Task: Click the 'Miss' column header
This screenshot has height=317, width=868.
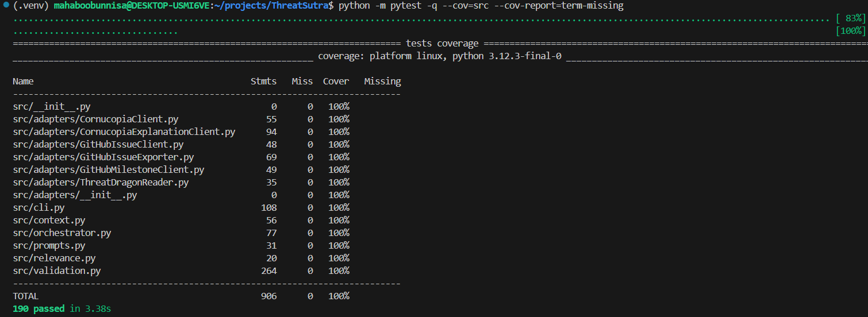Action: [302, 82]
